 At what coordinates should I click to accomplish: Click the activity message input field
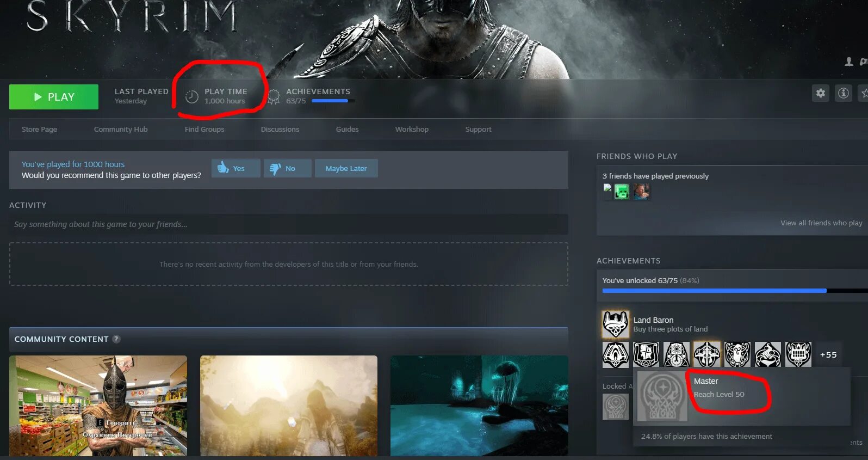pos(288,224)
